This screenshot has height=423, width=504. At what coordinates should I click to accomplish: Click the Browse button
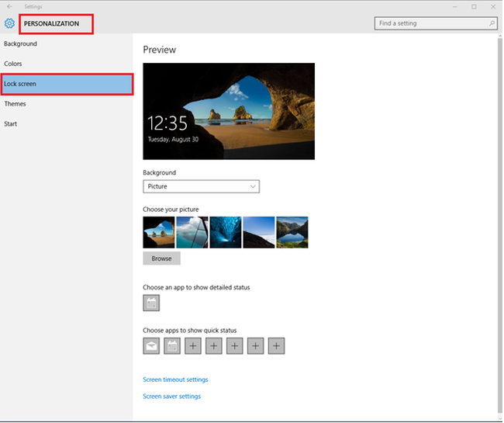tap(162, 258)
